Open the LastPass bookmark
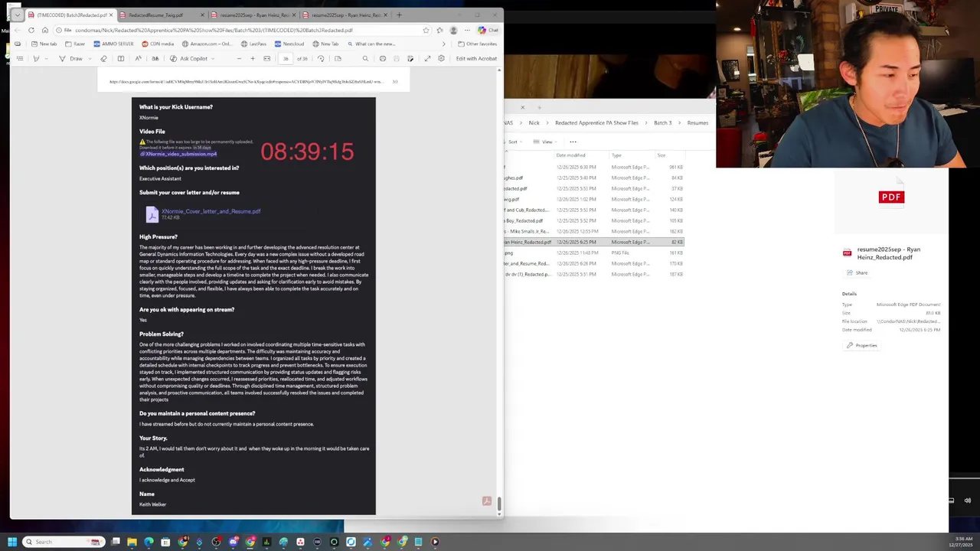 point(253,44)
